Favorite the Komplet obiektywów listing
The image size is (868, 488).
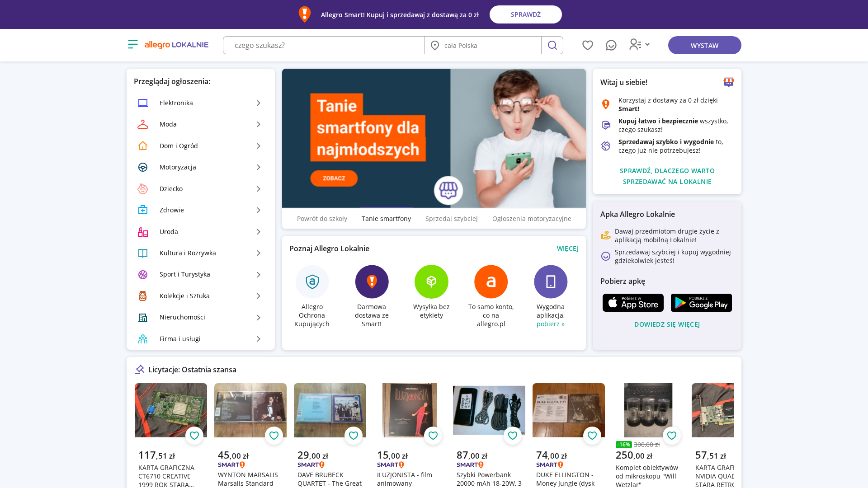[672, 436]
